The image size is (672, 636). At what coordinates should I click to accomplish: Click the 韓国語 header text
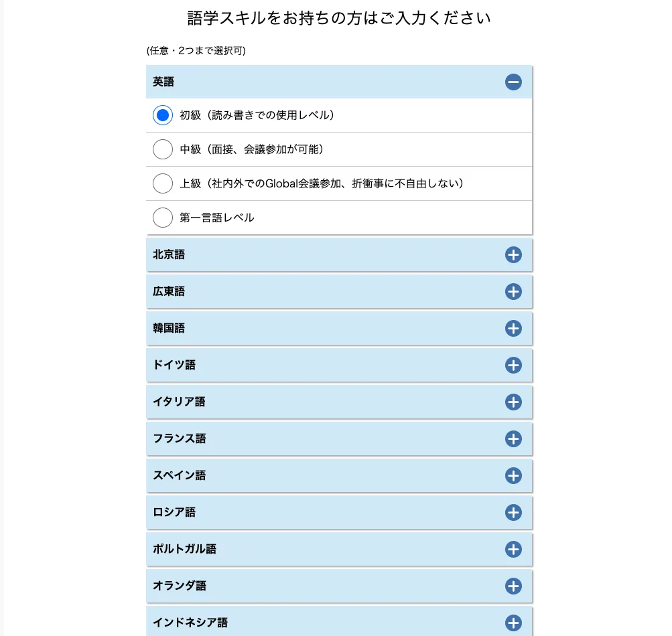169,329
